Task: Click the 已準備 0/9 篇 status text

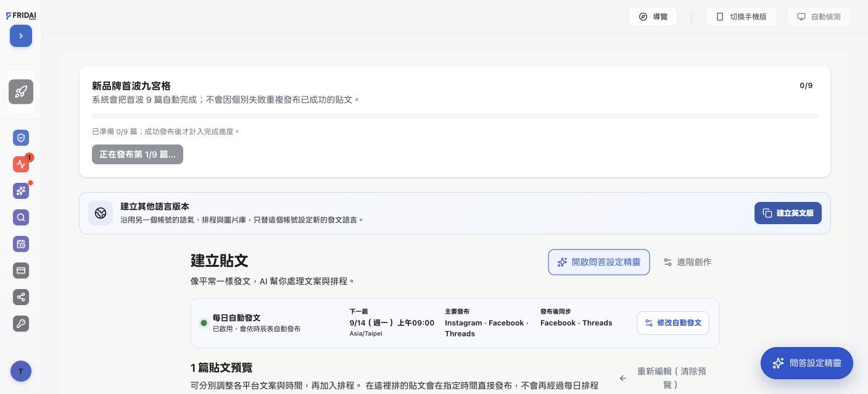Action: 165,132
